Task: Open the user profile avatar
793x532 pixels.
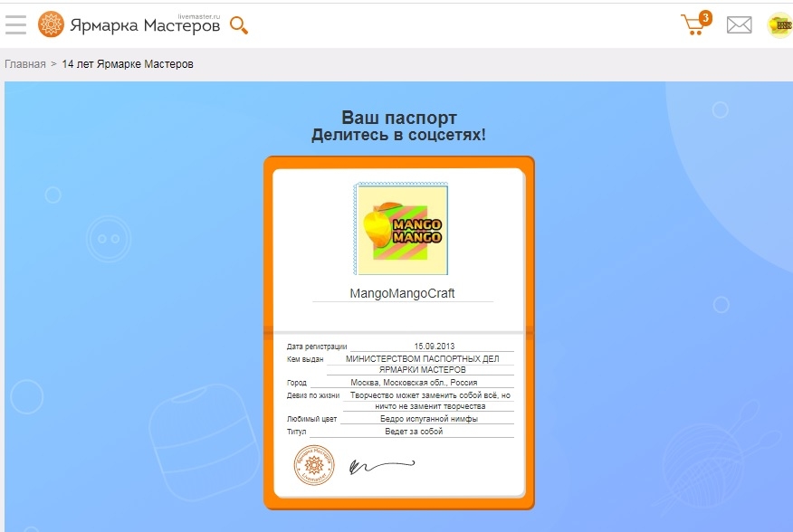Action: pos(779,24)
